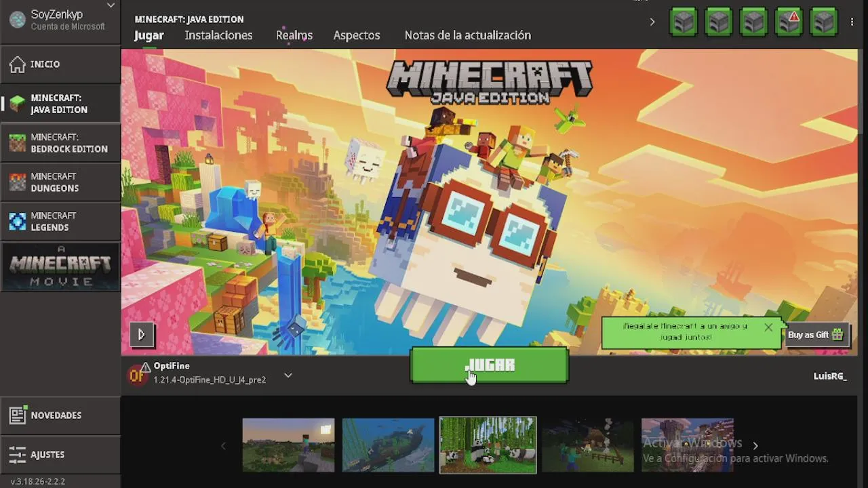Screen dimensions: 868x488
Task: Click the LuisRG_ player name
Action: point(830,376)
